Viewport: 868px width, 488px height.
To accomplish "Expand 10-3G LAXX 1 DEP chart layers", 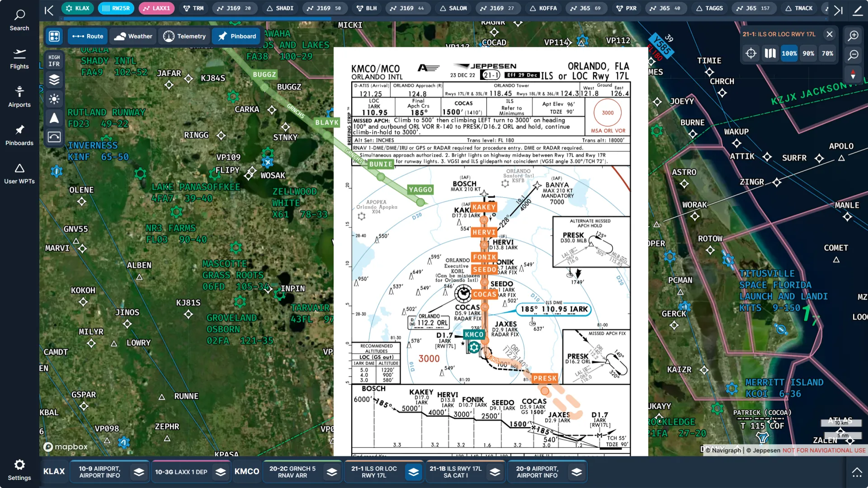I will click(221, 472).
